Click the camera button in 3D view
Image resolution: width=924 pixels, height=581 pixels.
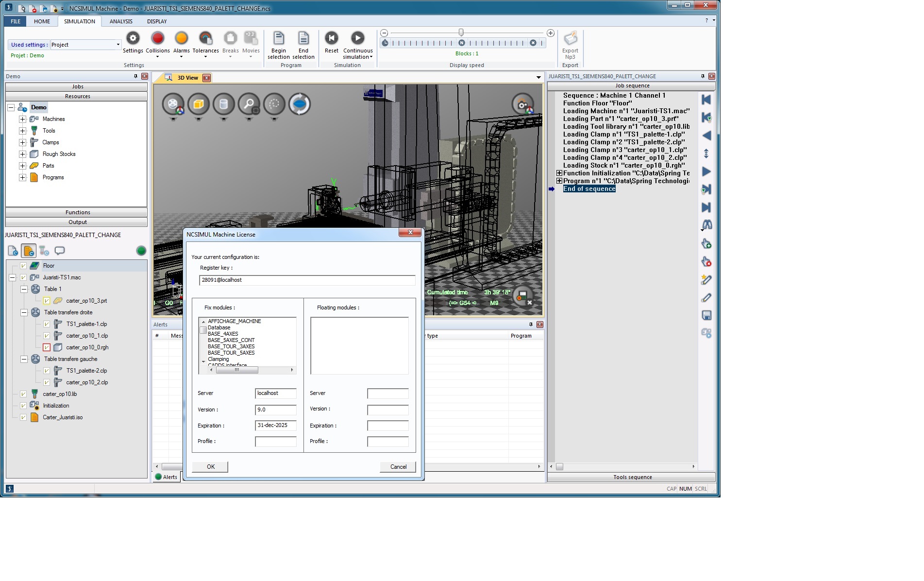[523, 104]
